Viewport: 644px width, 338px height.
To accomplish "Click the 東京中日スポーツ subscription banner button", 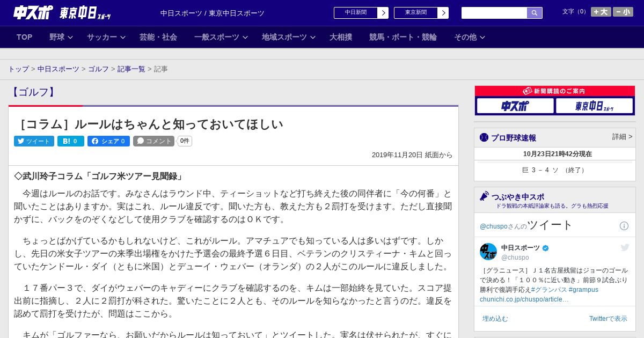I will [x=594, y=106].
